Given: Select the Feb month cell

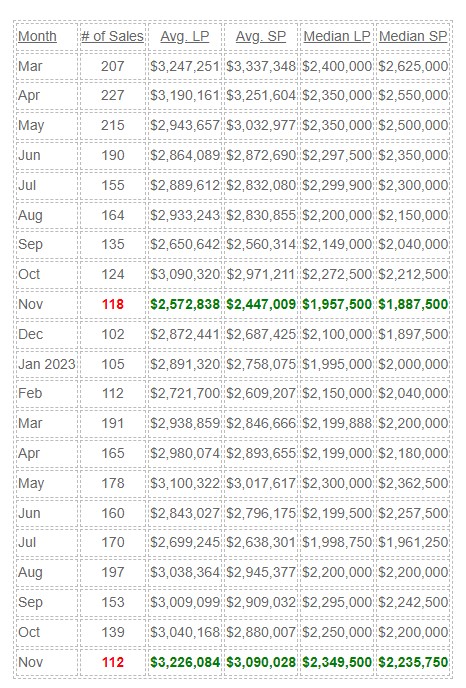Looking at the screenshot, I should 30,393.
